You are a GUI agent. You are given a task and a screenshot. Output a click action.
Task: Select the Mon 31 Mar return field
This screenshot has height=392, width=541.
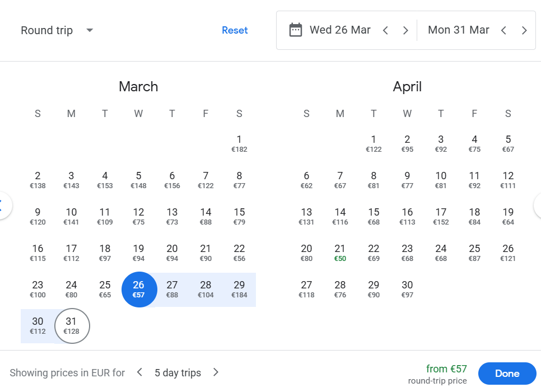458,30
